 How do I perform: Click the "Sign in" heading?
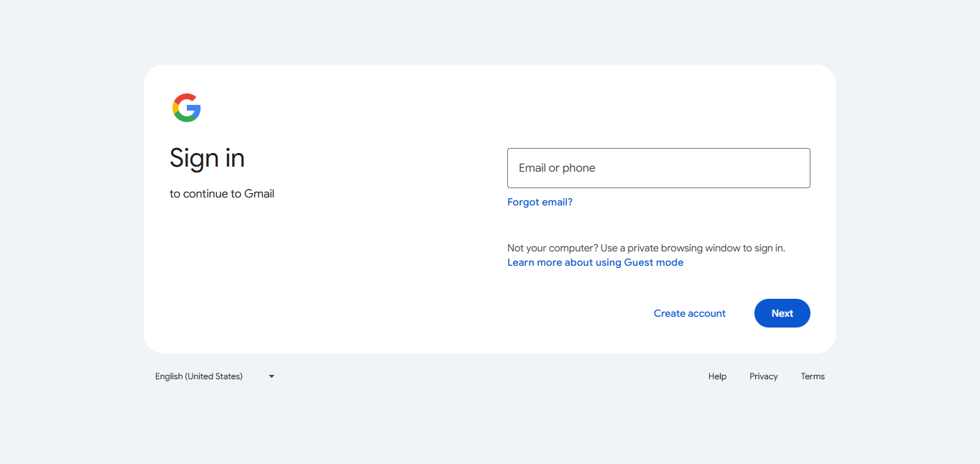207,158
